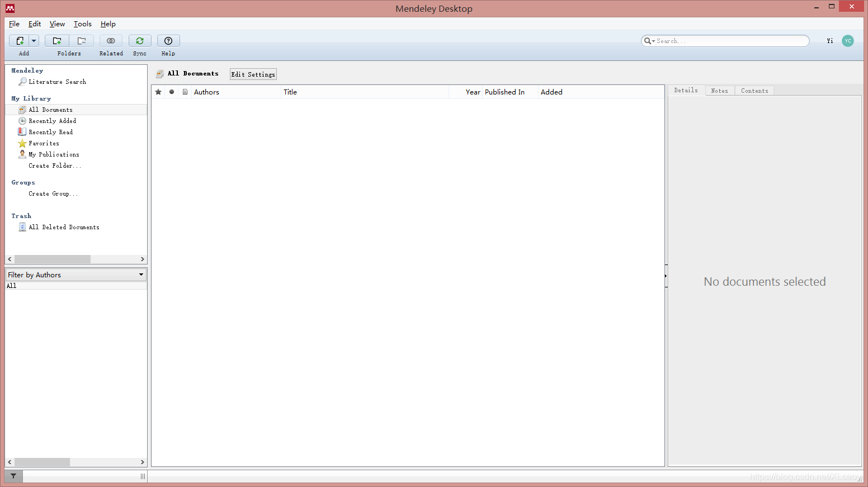Click the Mendeley logo in title bar

(10, 8)
